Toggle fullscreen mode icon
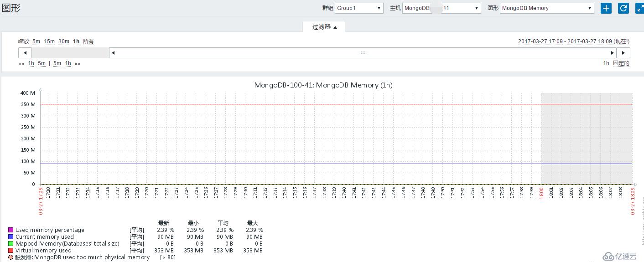Image resolution: width=644 pixels, height=262 pixels. (x=639, y=8)
